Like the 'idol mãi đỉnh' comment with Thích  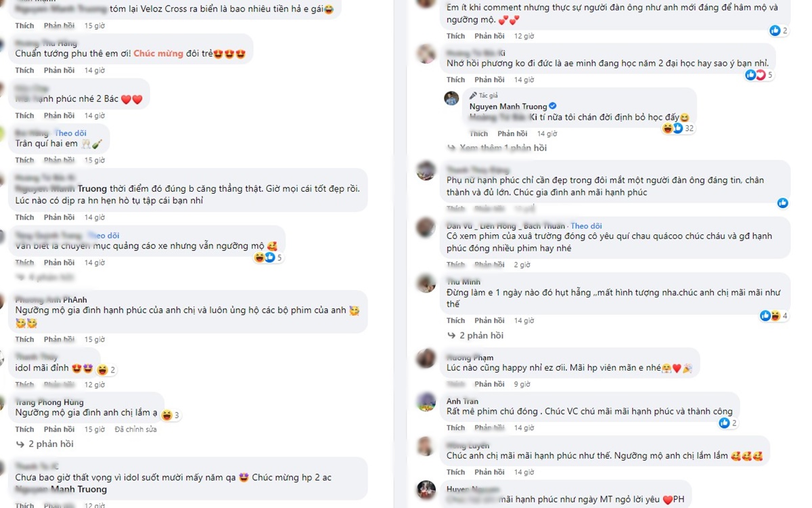[24, 385]
